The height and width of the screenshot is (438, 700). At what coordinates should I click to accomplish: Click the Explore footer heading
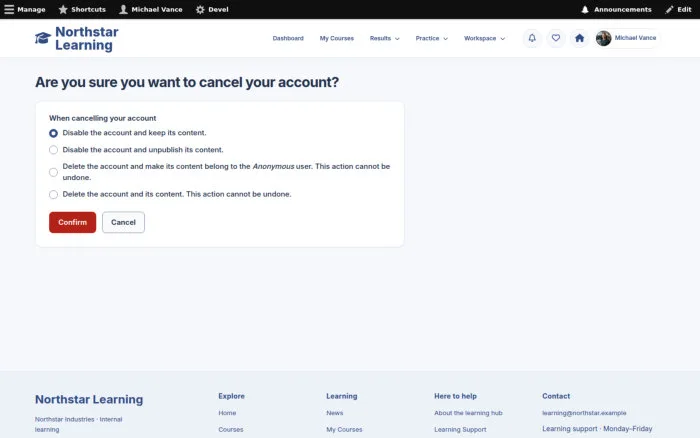tap(231, 396)
